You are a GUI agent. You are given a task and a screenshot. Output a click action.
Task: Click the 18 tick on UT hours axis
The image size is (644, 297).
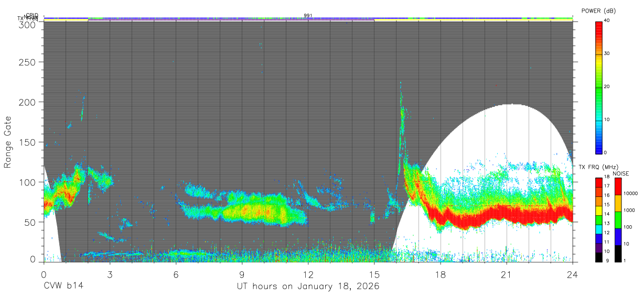(440, 274)
